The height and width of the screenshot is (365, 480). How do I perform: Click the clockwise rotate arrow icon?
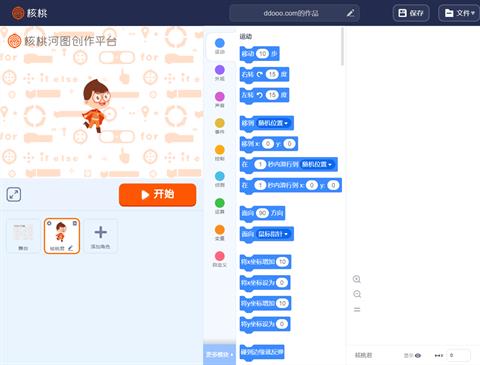tap(260, 74)
